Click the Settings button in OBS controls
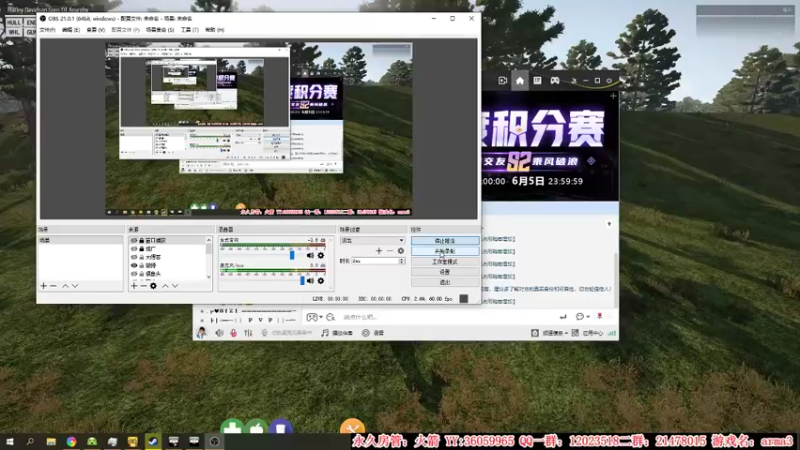 pos(445,272)
